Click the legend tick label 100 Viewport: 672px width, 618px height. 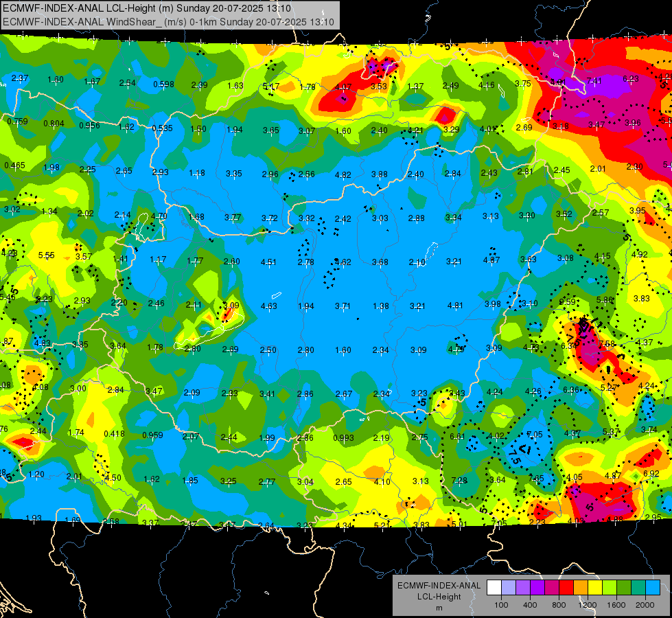point(501,605)
